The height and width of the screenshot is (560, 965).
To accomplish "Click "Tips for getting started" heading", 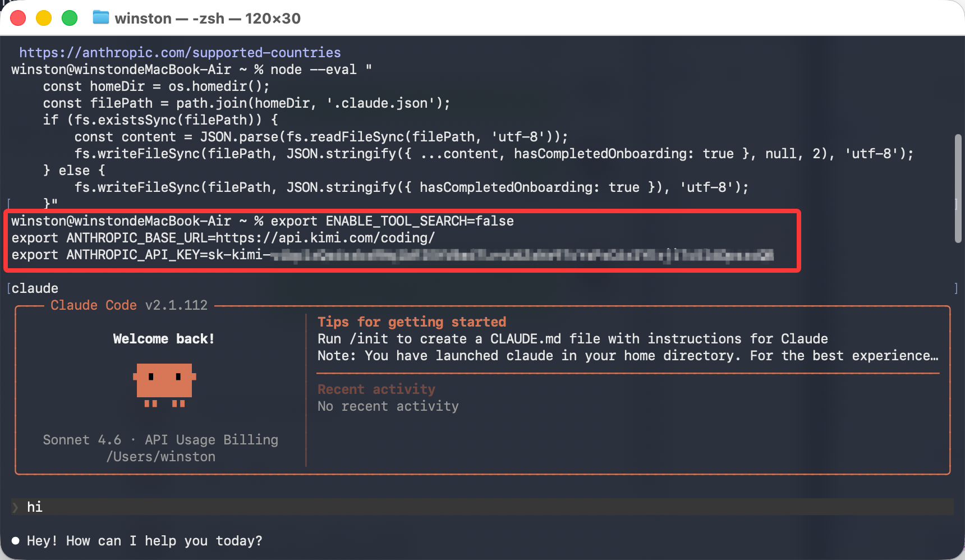I will (412, 322).
